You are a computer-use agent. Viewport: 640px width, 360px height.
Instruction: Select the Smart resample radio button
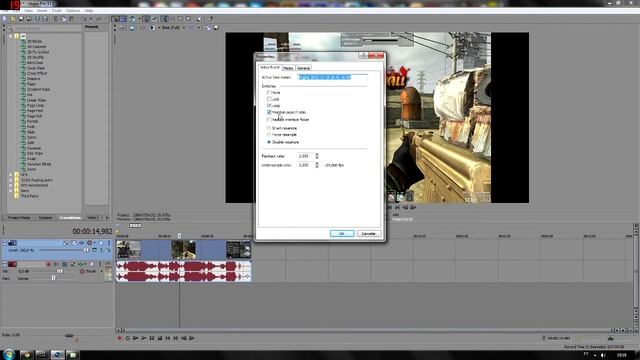click(x=269, y=128)
